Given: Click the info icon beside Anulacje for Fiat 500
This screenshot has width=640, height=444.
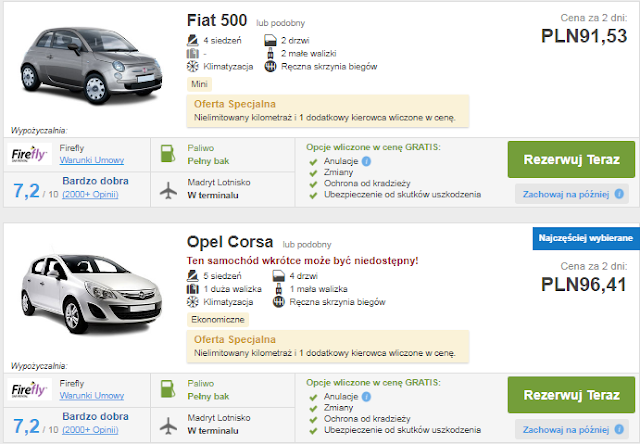Looking at the screenshot, I should (x=367, y=160).
